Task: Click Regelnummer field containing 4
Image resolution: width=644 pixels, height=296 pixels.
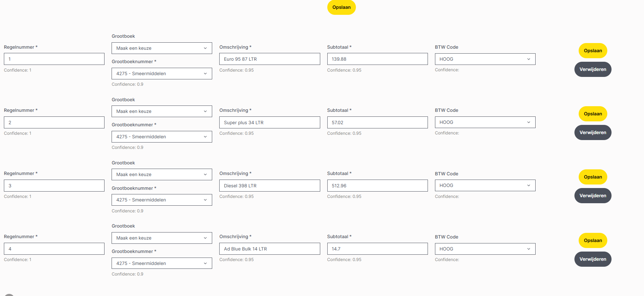Action: click(54, 249)
